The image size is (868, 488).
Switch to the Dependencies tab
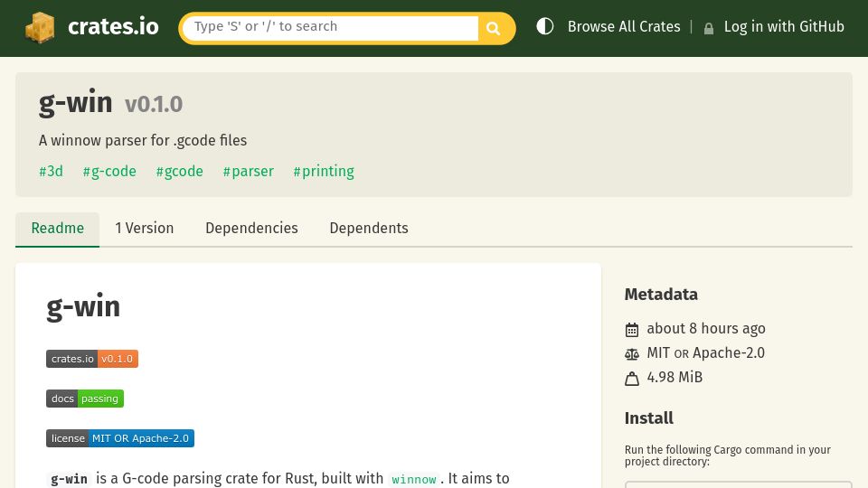(x=252, y=229)
